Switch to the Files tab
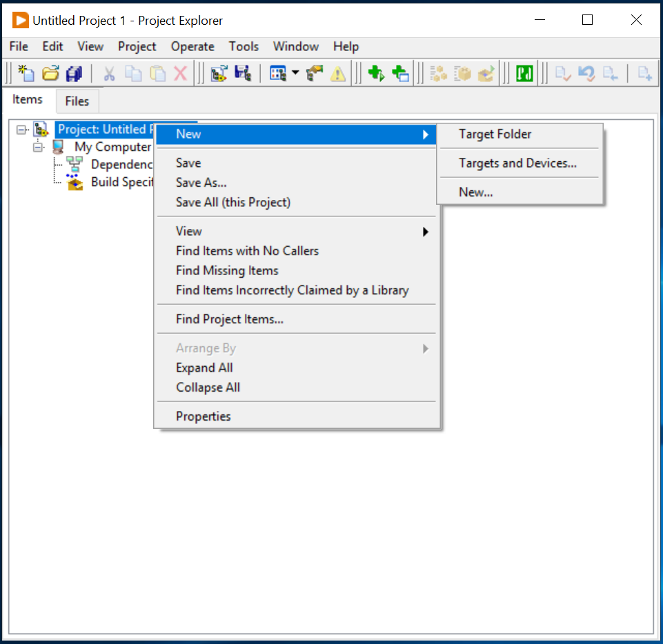The image size is (663, 644). pyautogui.click(x=77, y=101)
